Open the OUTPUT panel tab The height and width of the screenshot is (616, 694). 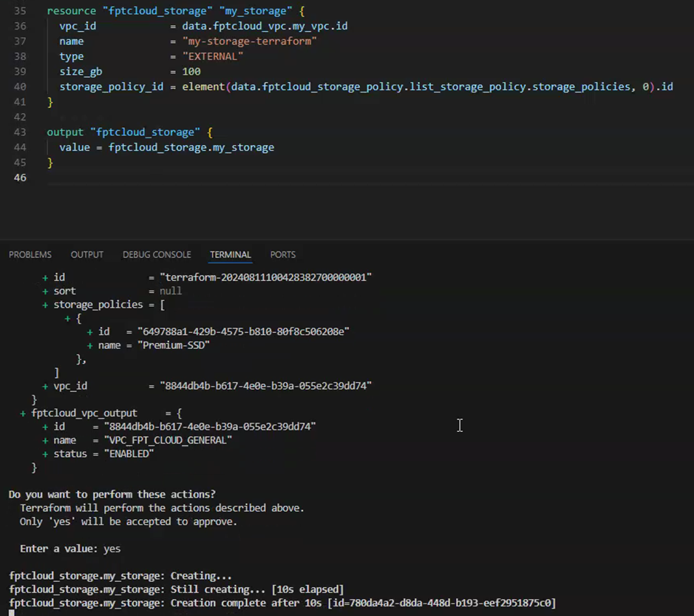86,254
